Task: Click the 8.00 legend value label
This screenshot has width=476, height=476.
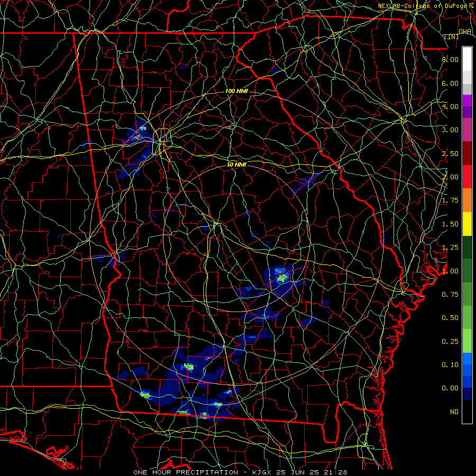Action: click(450, 59)
